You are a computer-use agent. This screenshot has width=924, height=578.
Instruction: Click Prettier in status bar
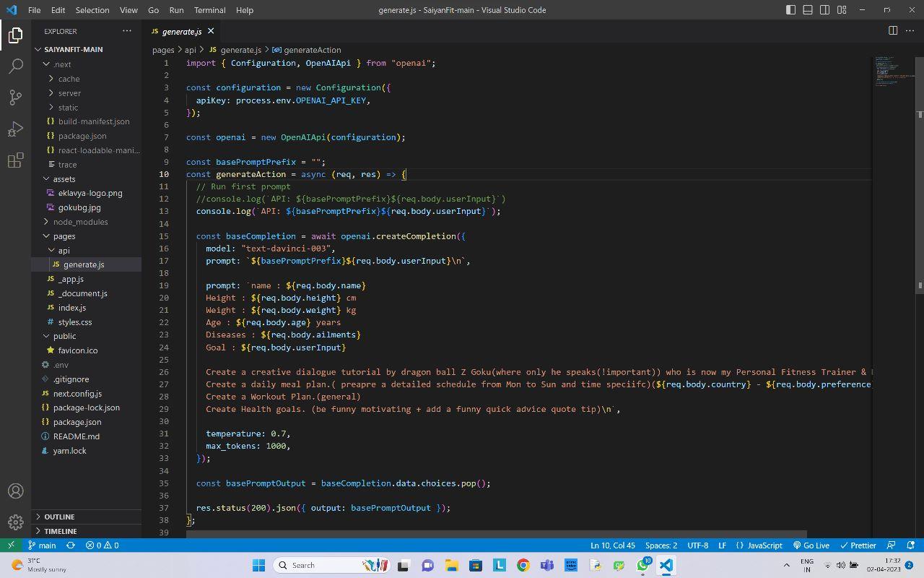point(858,545)
